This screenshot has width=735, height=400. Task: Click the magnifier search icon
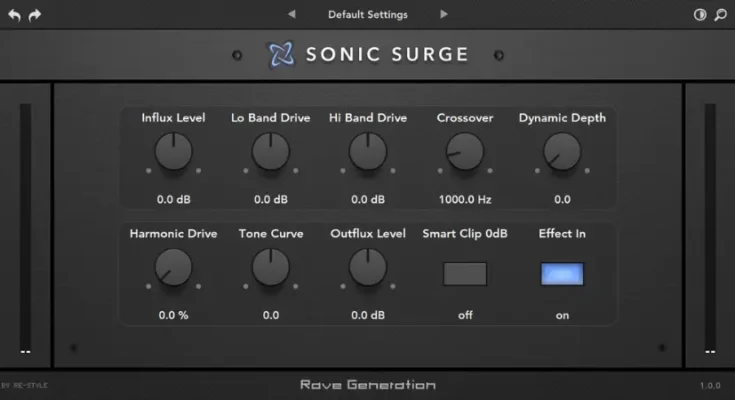click(x=720, y=15)
